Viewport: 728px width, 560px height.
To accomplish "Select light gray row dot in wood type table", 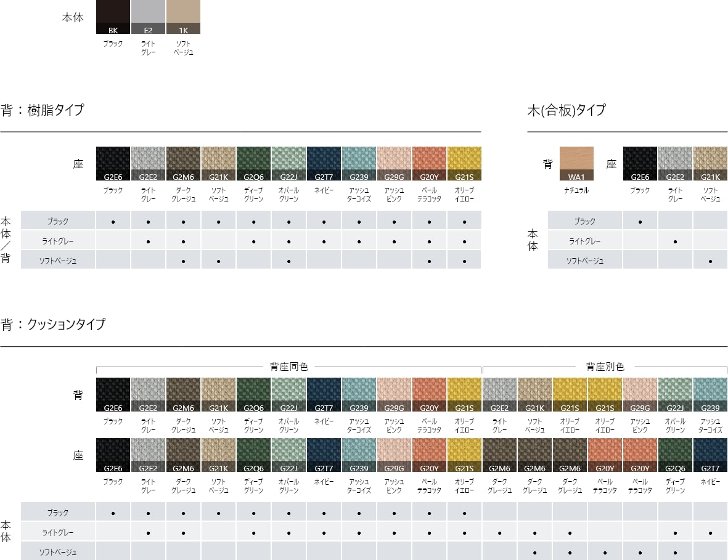I will click(675, 241).
